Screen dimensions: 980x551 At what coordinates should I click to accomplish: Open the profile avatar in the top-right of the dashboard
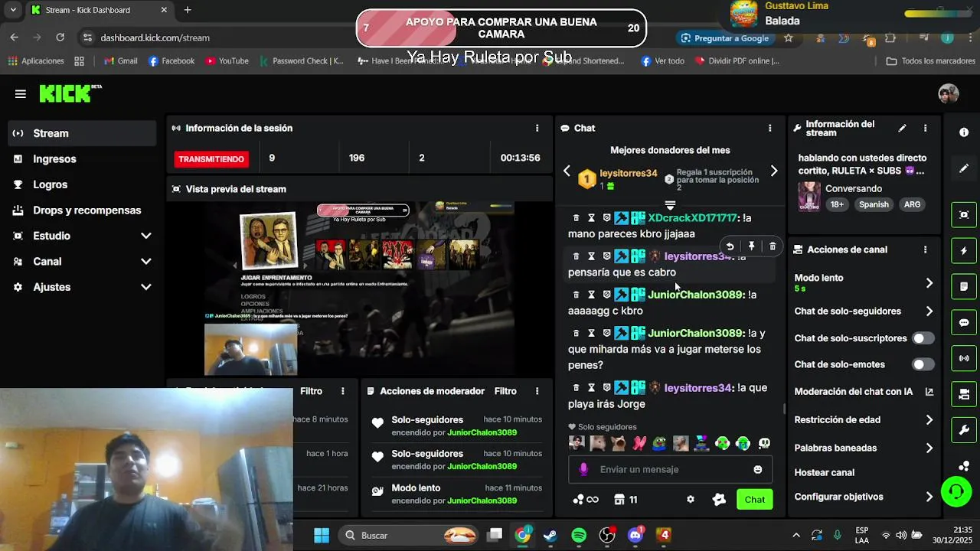tap(949, 93)
